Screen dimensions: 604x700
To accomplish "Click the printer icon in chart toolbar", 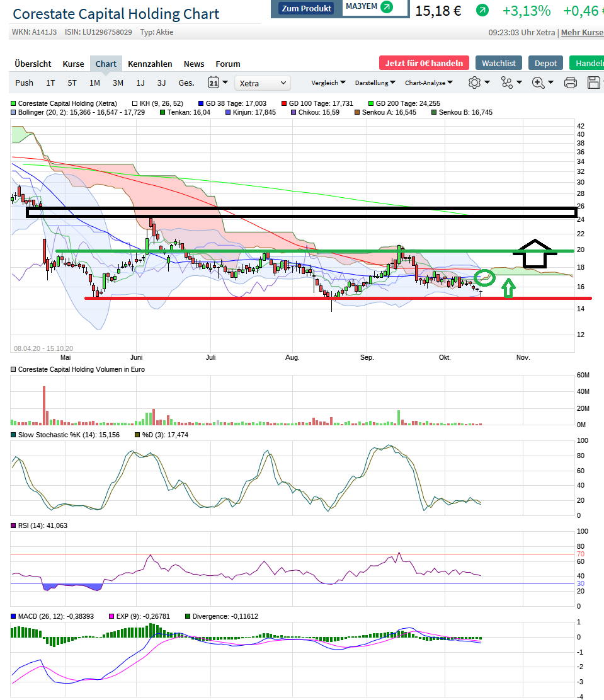I will [570, 83].
